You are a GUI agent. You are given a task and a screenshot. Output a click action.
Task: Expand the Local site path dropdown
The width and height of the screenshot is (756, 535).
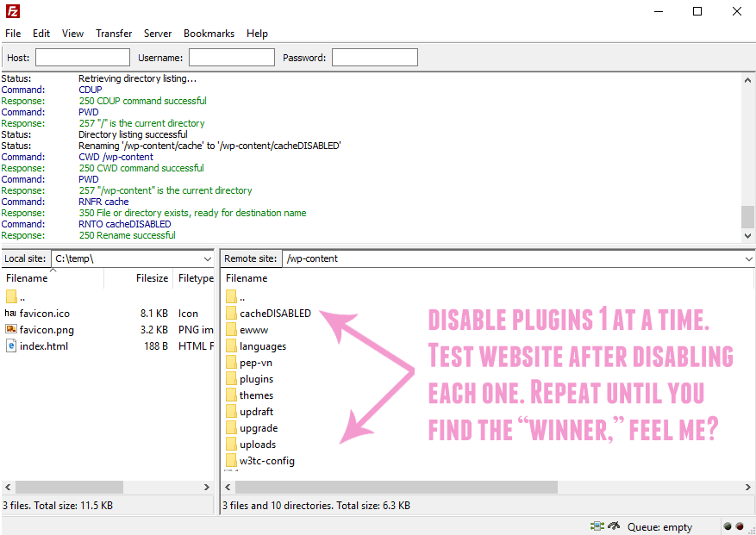pos(208,258)
